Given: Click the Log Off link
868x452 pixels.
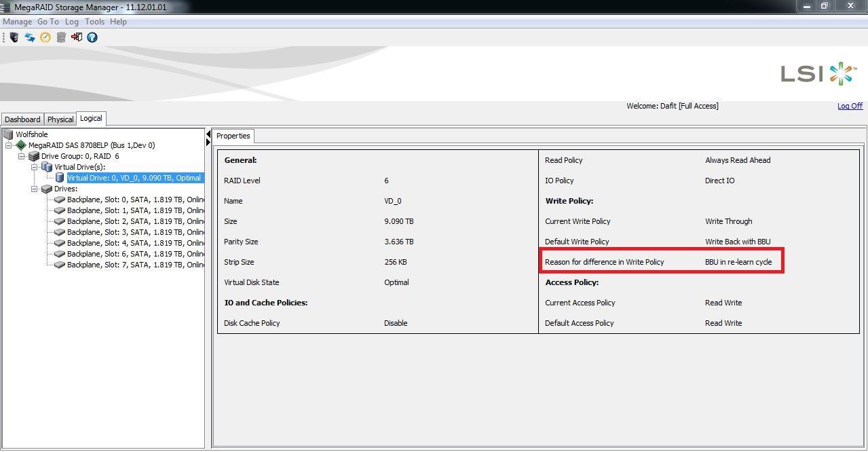Looking at the screenshot, I should (850, 106).
